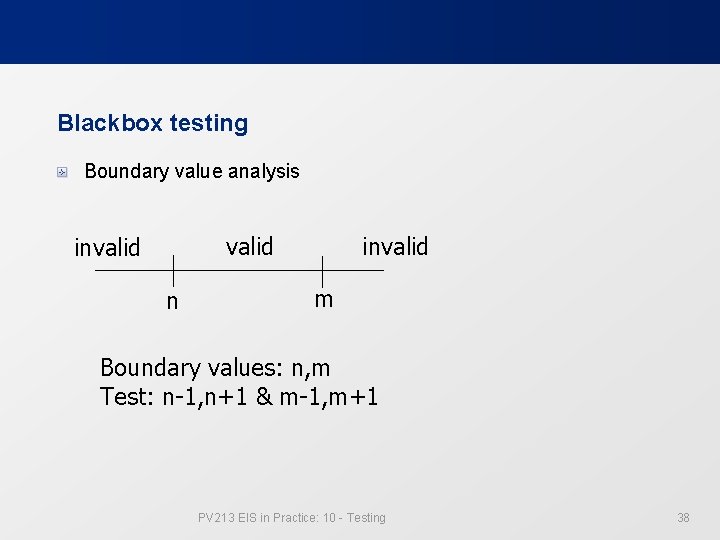Click the ampersand in the Test line

click(x=264, y=397)
